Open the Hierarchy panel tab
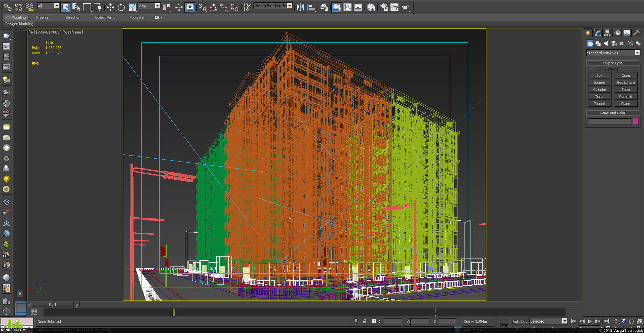Viewport: 644px width, 333px height. point(607,33)
